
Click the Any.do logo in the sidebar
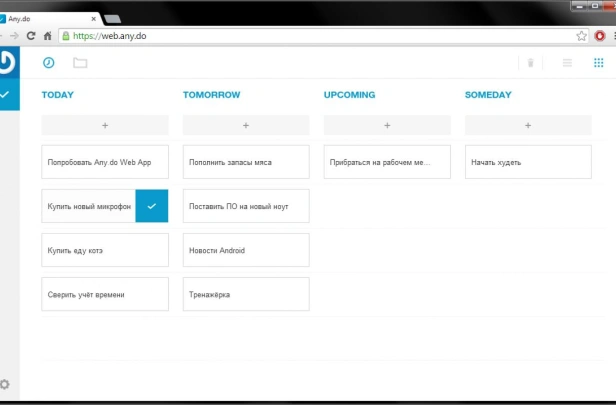[9, 62]
